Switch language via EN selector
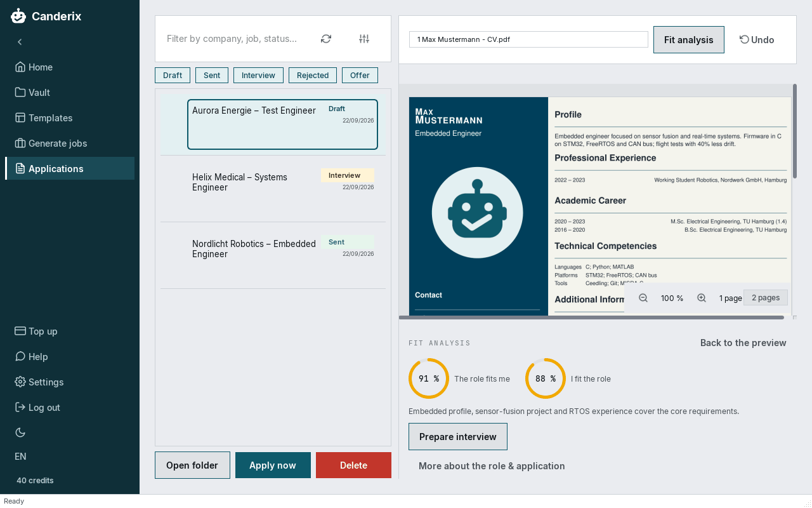Image resolution: width=812 pixels, height=508 pixels. pyautogui.click(x=21, y=457)
